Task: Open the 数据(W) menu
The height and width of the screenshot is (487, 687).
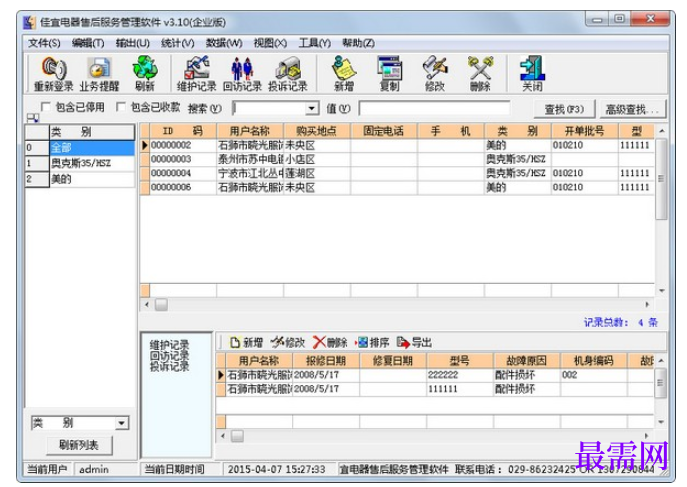Action: pyautogui.click(x=224, y=43)
